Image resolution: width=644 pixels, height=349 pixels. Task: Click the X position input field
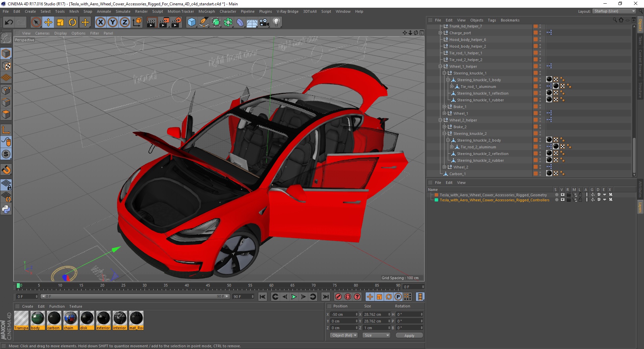coord(344,314)
